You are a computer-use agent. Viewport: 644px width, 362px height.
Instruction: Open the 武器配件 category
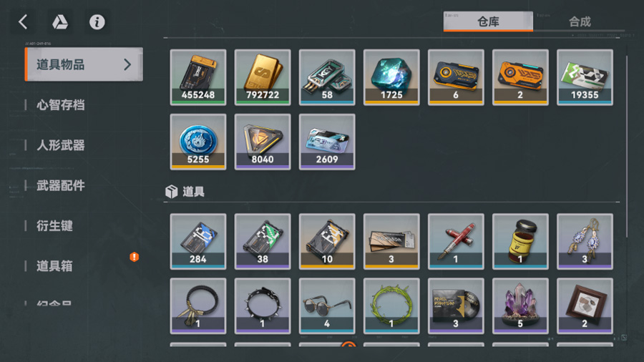click(61, 185)
